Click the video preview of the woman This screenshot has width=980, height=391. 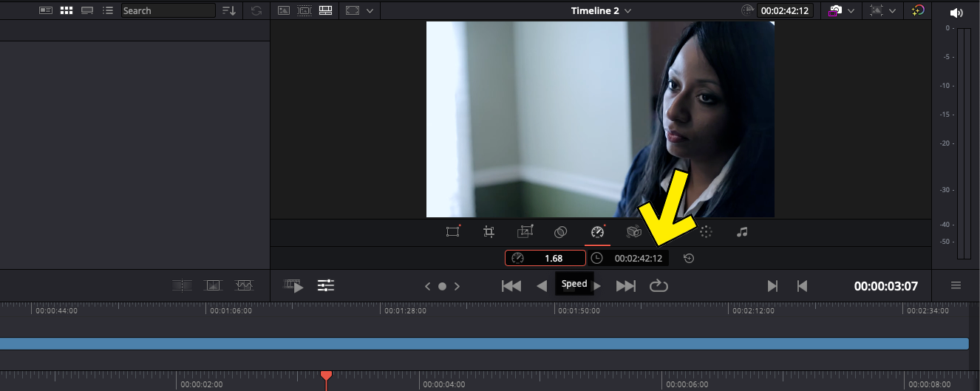[x=600, y=119]
